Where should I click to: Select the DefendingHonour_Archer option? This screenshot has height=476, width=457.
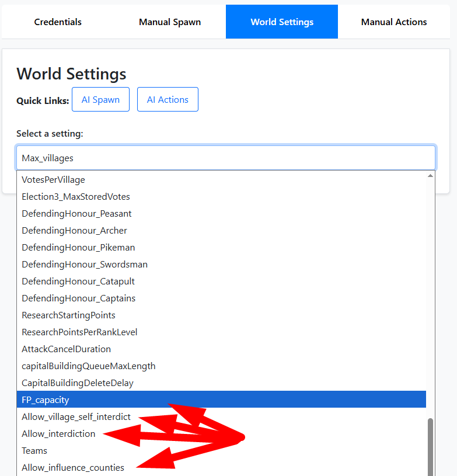(x=74, y=231)
